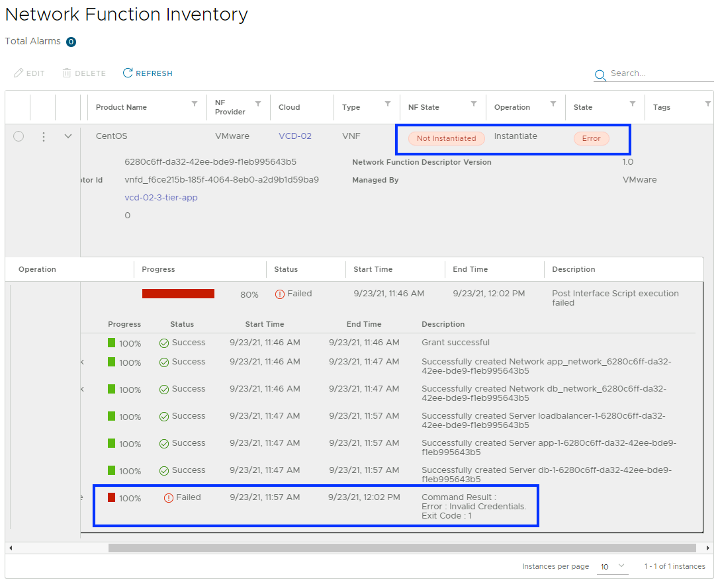Open the VCD-02 cloud link
The width and height of the screenshot is (718, 588).
[x=294, y=136]
